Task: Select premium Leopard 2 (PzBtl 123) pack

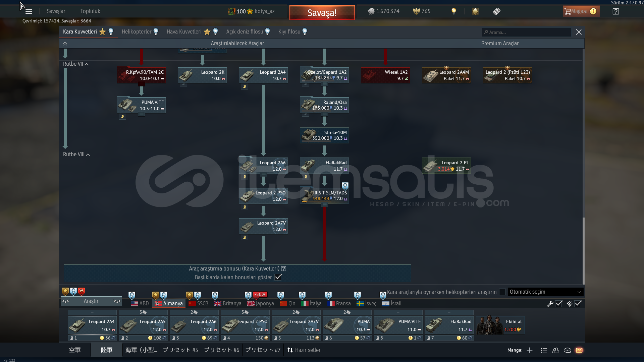Action: pyautogui.click(x=507, y=75)
